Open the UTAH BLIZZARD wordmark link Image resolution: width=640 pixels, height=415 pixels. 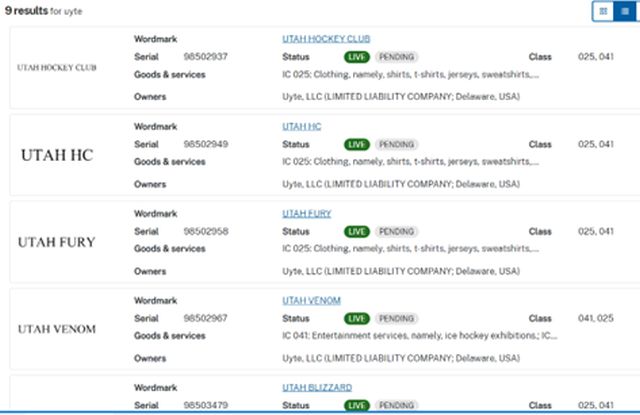[x=316, y=387]
